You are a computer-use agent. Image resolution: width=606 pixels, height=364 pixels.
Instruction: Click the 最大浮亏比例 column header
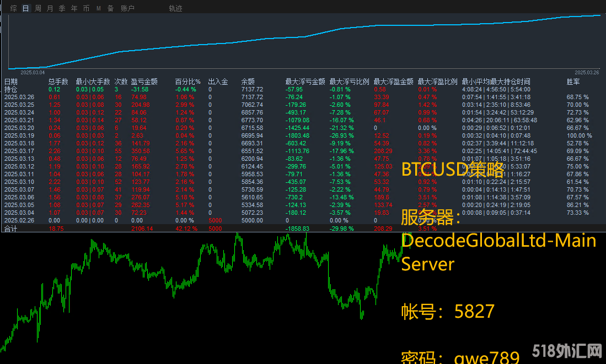coord(350,82)
